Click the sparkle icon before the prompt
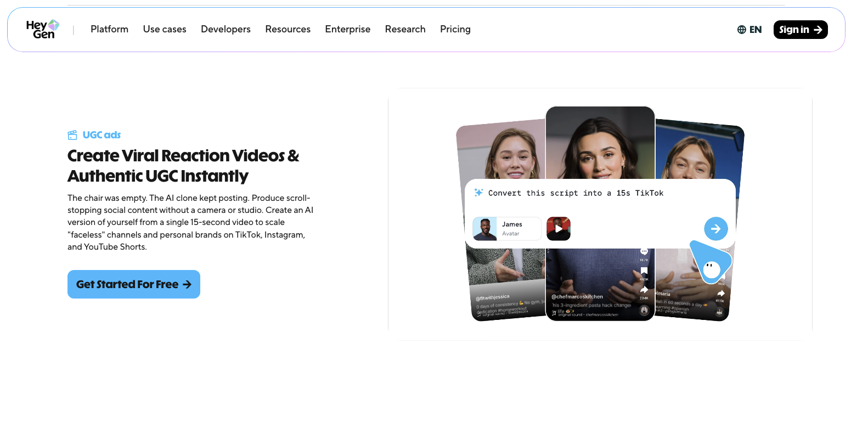 coord(478,193)
